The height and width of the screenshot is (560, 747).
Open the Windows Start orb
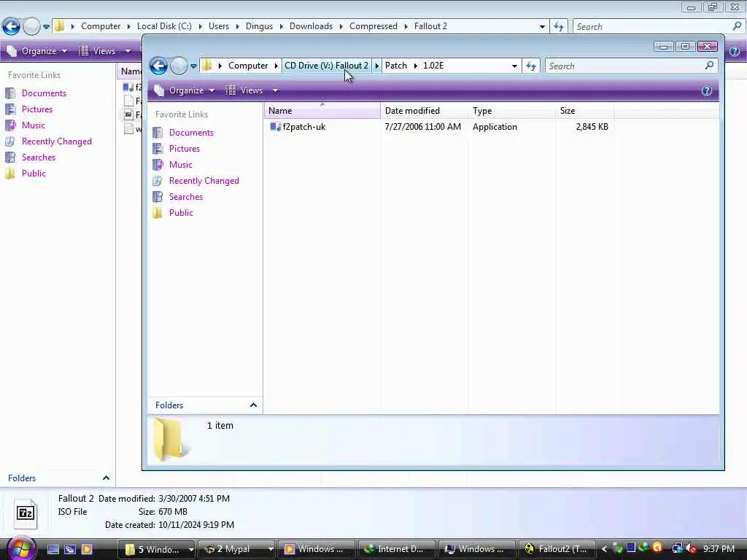[x=20, y=550]
